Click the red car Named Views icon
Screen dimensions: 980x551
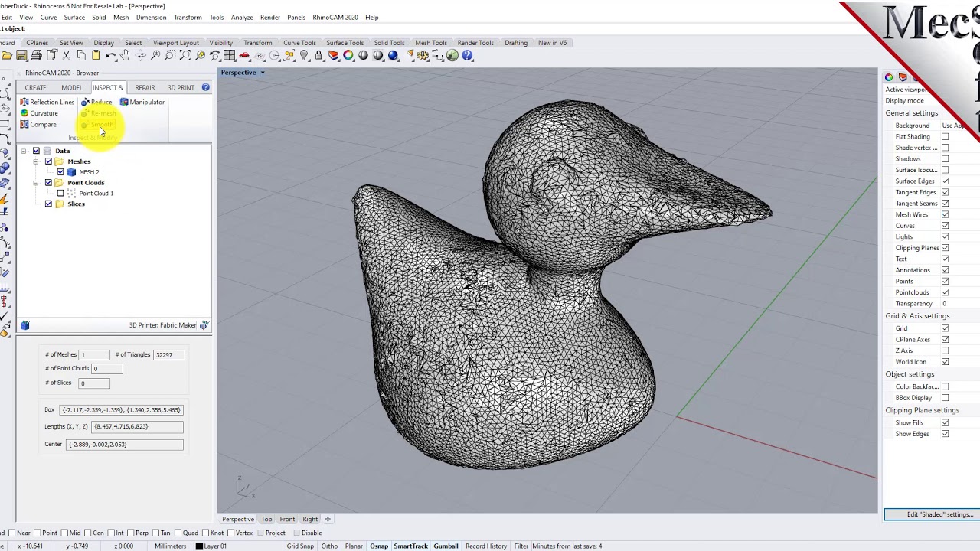pos(243,55)
